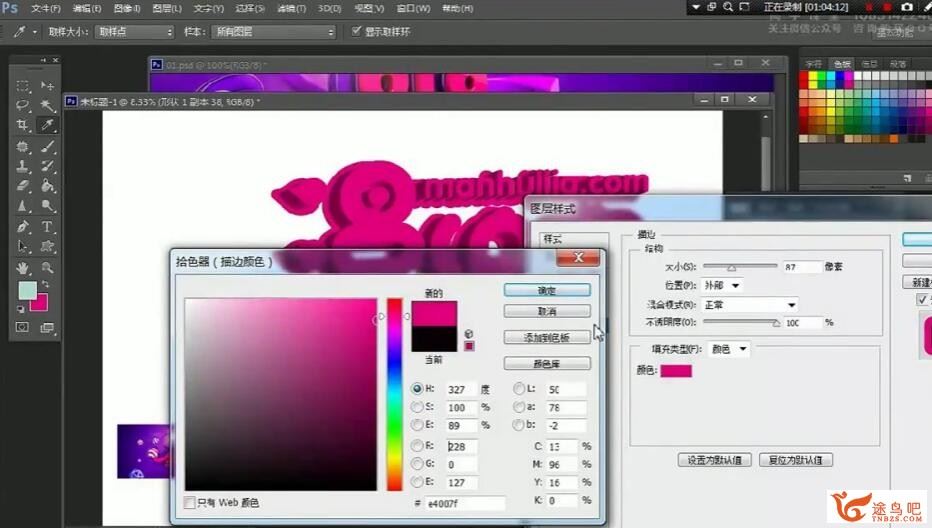Select the Zoom tool in toolbox
This screenshot has height=528, width=932.
pos(47,268)
